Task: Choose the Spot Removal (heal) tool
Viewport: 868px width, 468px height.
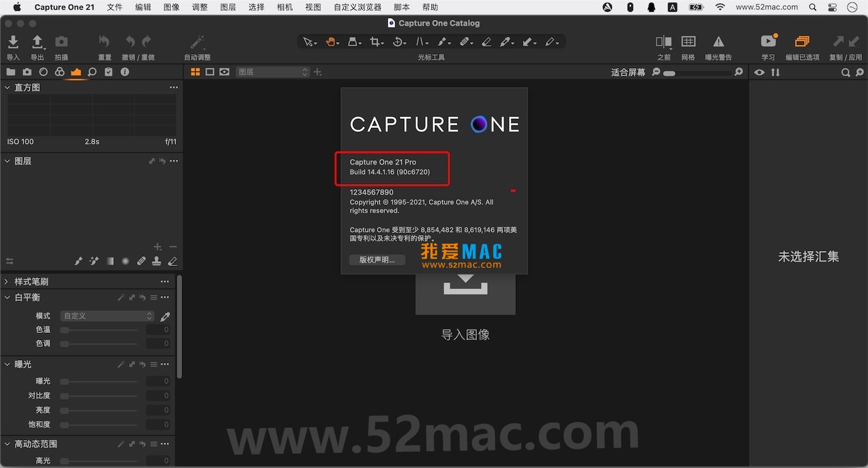Action: [x=463, y=42]
